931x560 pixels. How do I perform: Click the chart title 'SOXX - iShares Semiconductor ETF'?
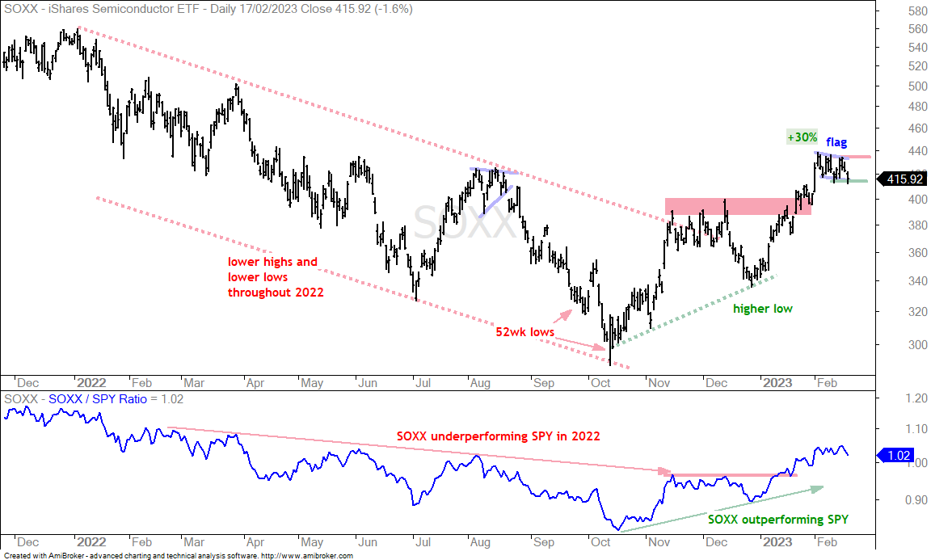coord(104,9)
